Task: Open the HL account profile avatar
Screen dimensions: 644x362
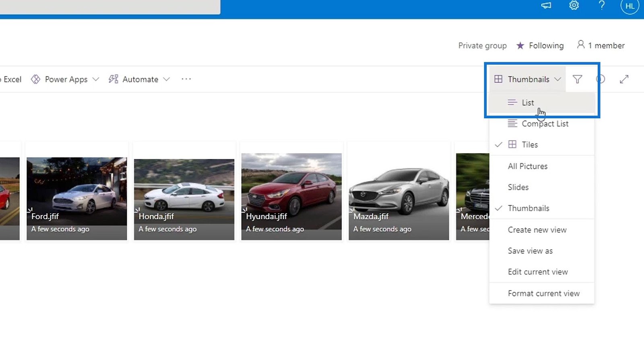Action: click(x=630, y=6)
